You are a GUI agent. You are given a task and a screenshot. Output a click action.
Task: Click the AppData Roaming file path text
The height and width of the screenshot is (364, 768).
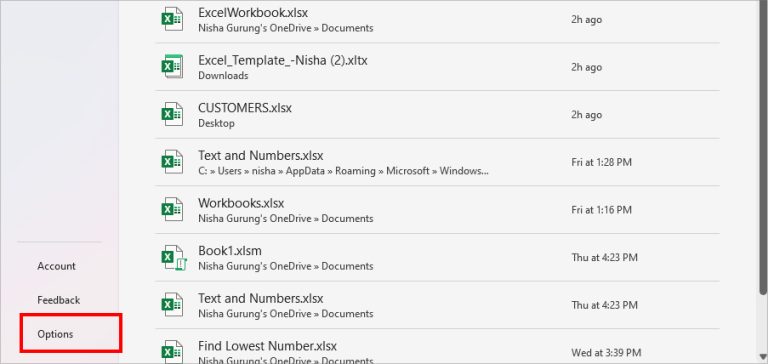coord(343,171)
